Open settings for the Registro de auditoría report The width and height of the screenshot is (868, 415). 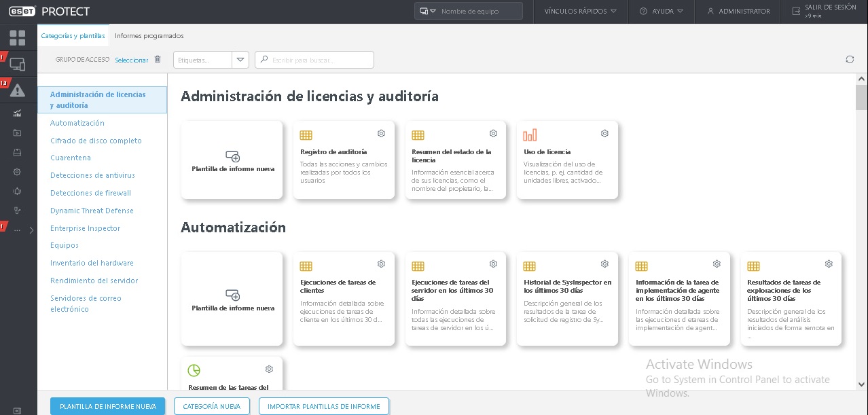(x=381, y=133)
